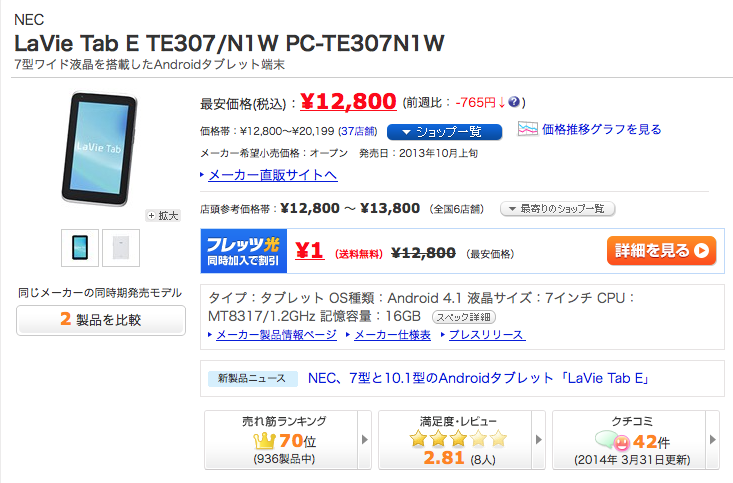733x483 pixels.
Task: Click the review star rating icons
Action: [x=459, y=438]
